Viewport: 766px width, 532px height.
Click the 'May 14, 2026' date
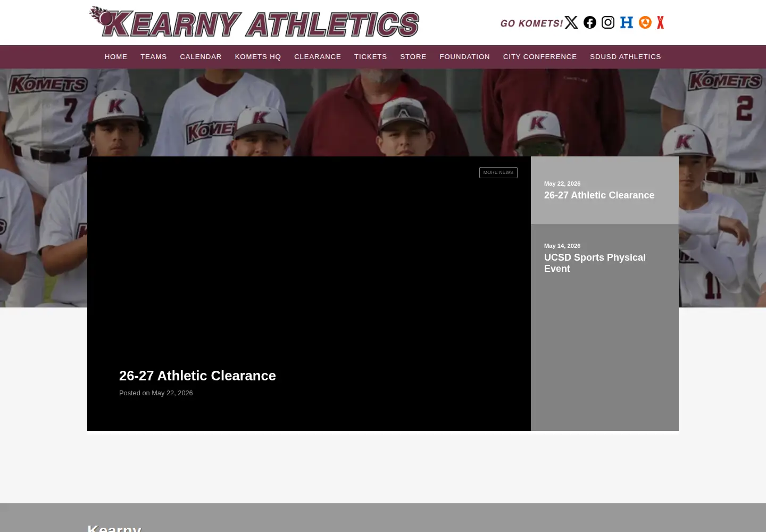[562, 246]
